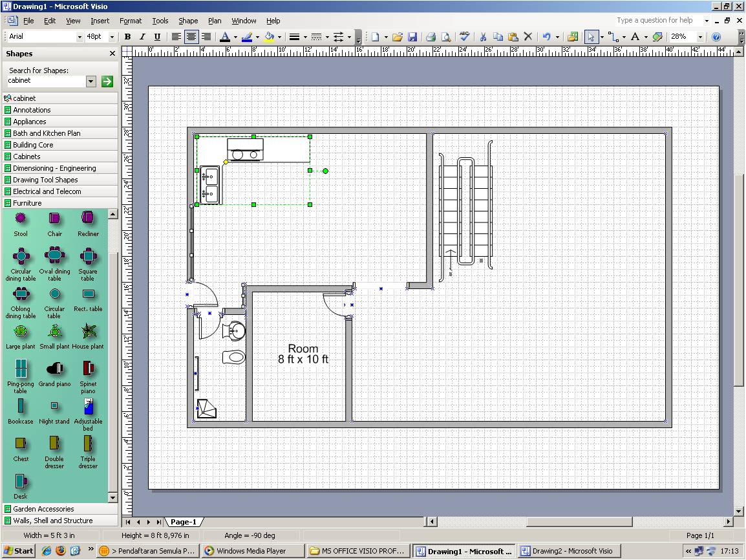
Task: Toggle Bold formatting
Action: click(x=127, y=37)
